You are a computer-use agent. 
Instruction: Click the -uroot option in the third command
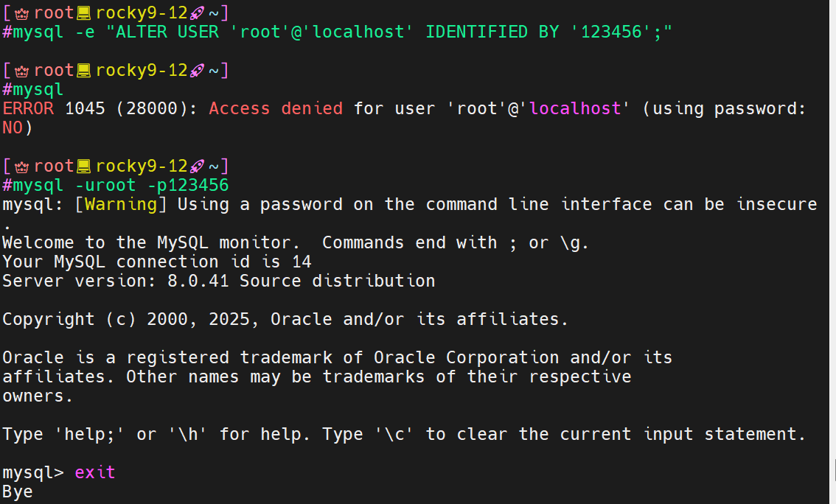[105, 186]
